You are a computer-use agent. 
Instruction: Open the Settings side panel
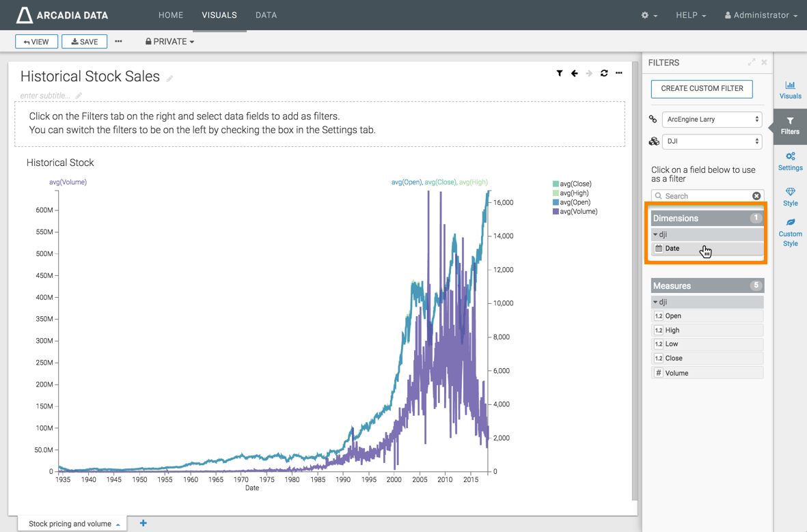click(790, 161)
